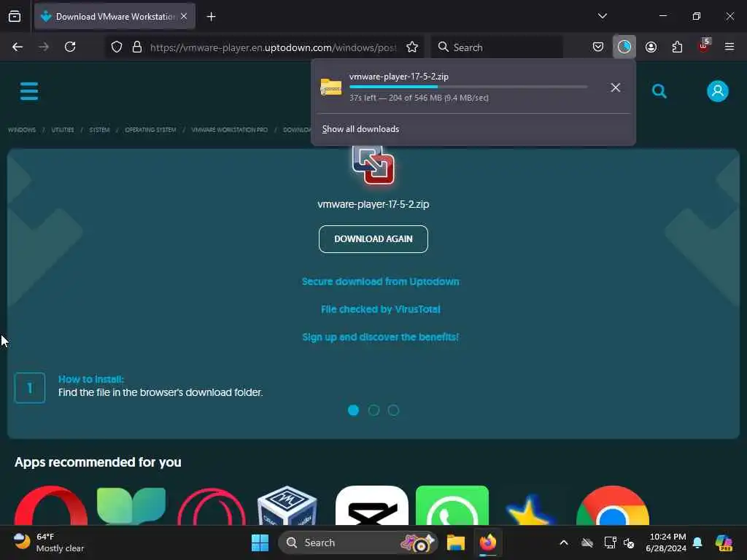Open File checked by VirusTotal link

pyautogui.click(x=380, y=309)
